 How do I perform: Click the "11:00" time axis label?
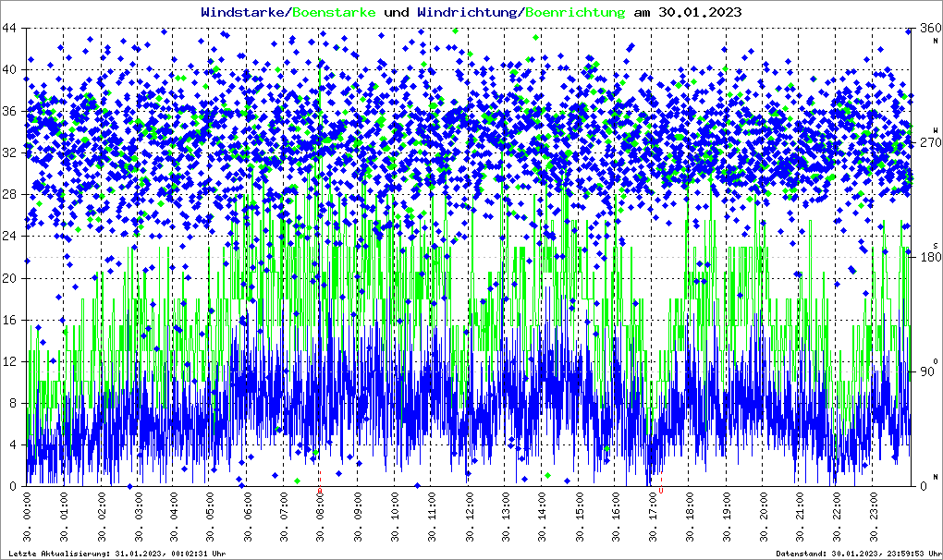432,505
